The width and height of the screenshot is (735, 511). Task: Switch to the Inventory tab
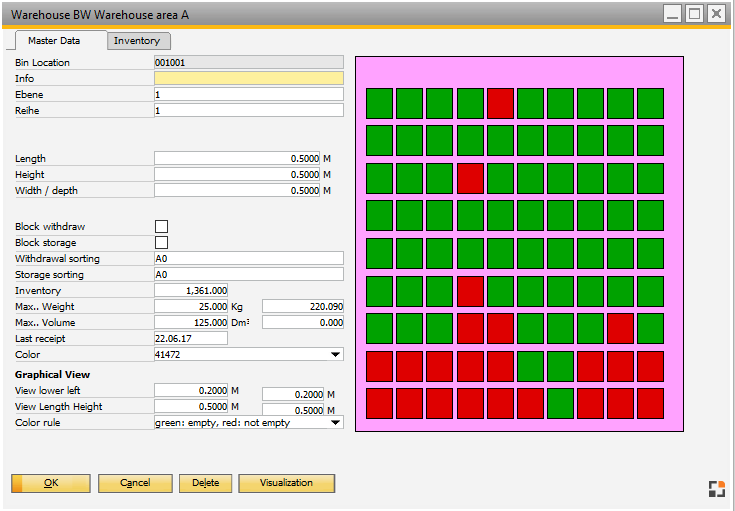137,41
